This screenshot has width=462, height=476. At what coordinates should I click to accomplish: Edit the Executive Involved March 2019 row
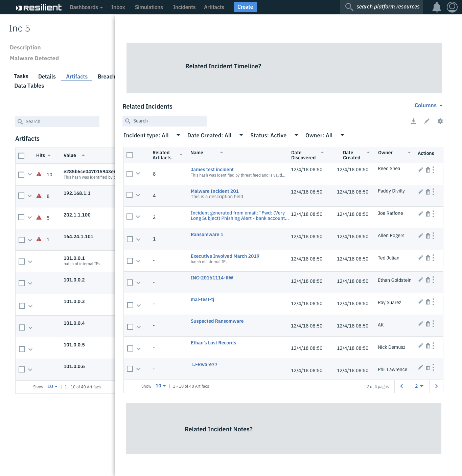point(420,258)
